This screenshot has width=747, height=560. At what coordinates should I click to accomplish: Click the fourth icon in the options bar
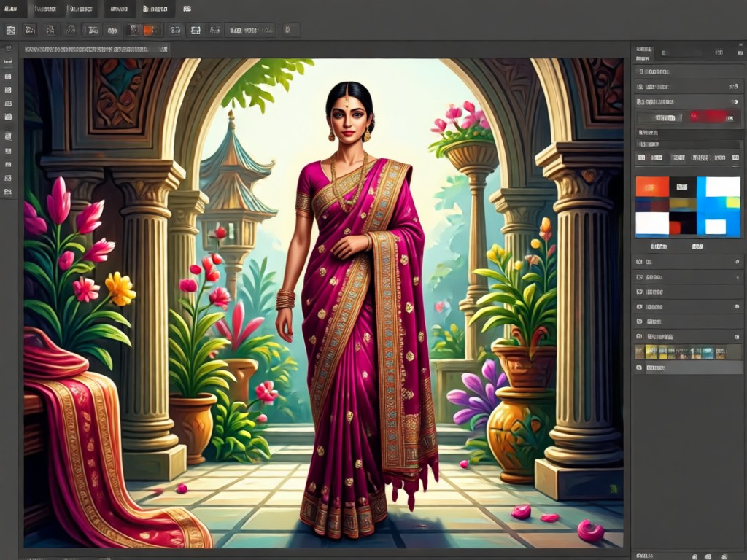coord(71,30)
